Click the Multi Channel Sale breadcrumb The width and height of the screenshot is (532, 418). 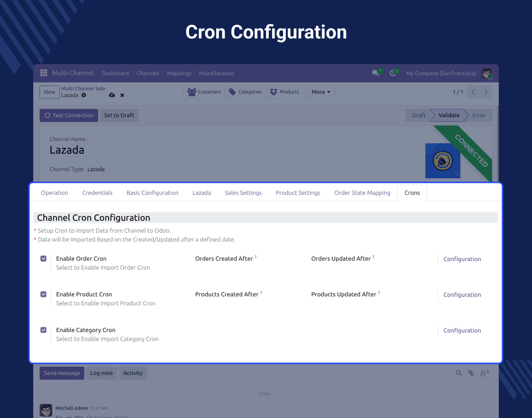click(83, 88)
